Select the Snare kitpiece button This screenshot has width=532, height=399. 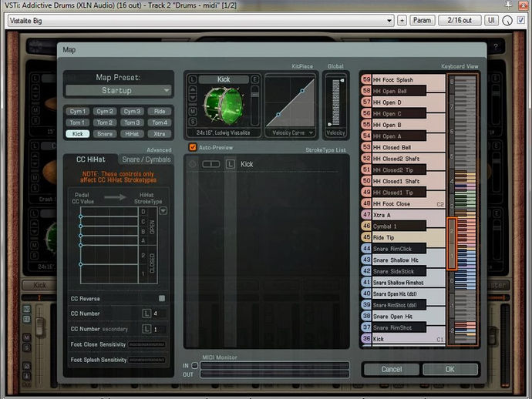tap(105, 133)
